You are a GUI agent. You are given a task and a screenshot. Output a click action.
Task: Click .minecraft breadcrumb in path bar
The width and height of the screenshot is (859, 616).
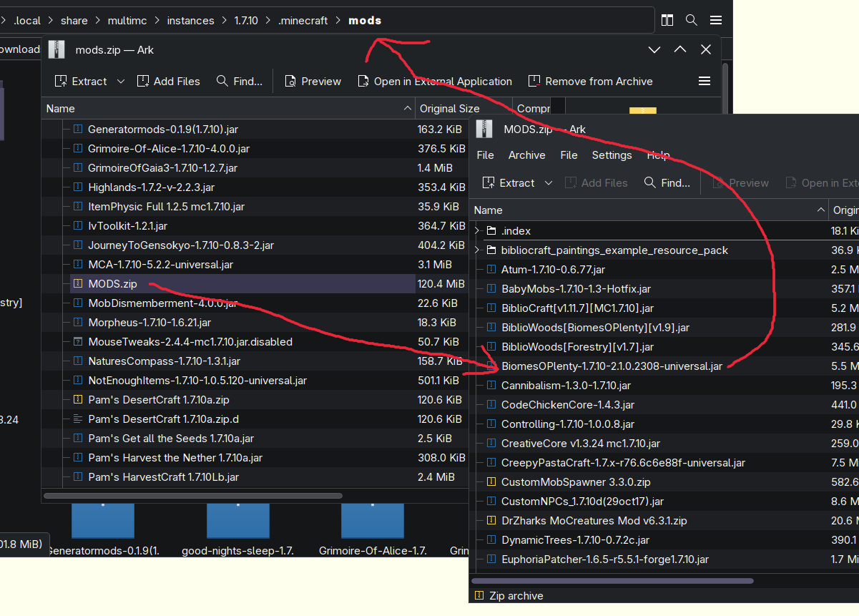(x=303, y=21)
